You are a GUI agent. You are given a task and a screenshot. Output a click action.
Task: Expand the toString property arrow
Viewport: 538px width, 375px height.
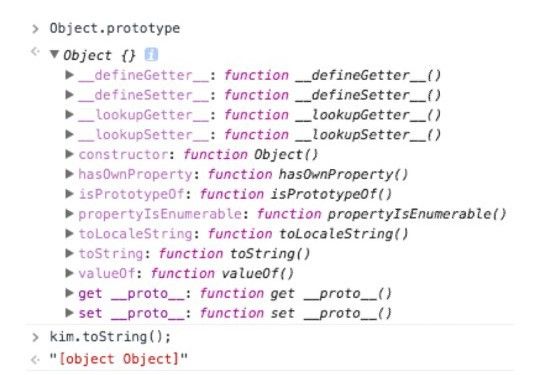70,253
